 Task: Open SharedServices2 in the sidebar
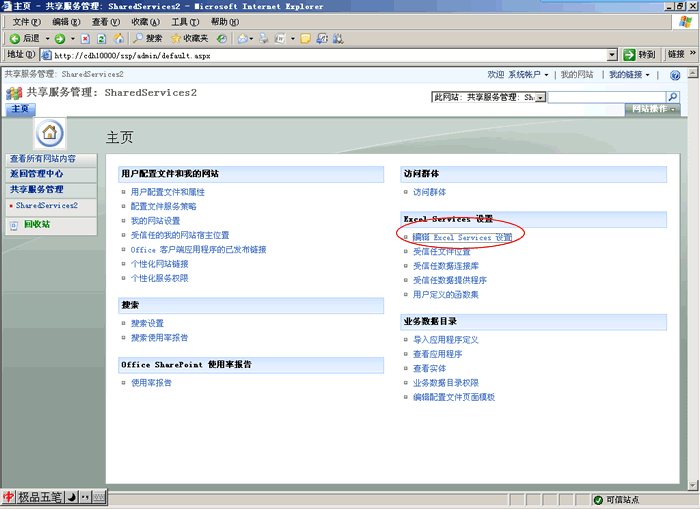[x=46, y=205]
